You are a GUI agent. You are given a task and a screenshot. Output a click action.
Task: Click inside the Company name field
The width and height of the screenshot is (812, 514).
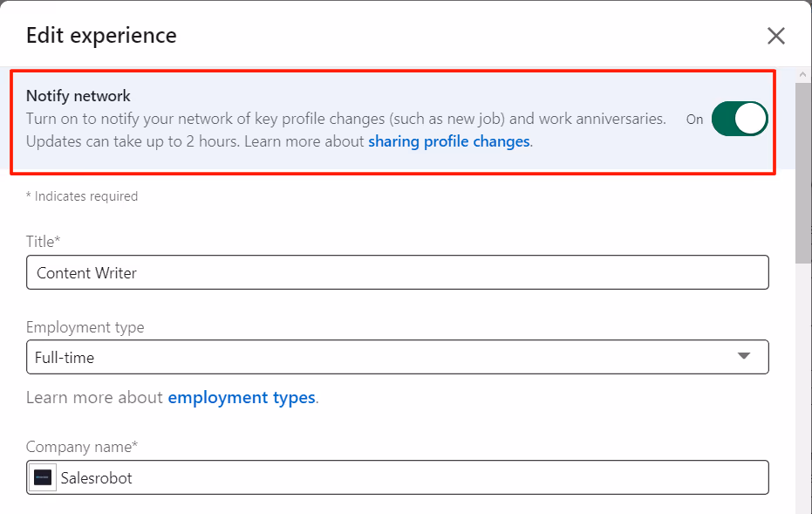(397, 477)
